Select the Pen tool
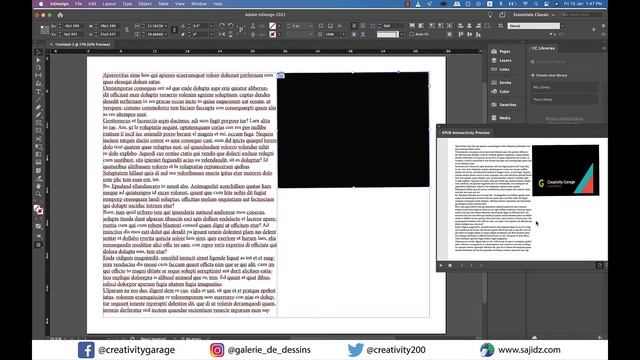640x360 pixels. pyautogui.click(x=38, y=107)
